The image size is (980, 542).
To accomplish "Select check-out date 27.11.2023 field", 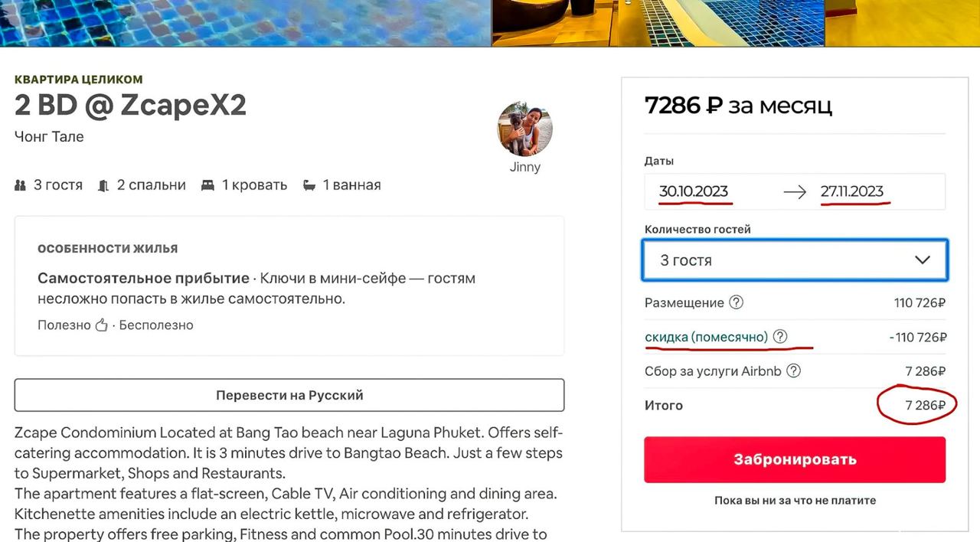I will [x=852, y=191].
